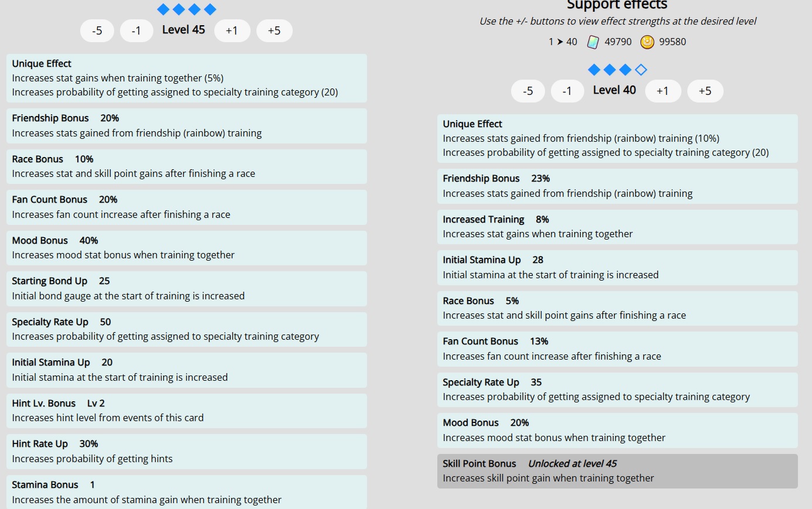812x509 pixels.
Task: Click the Level 45 label
Action: [x=184, y=30]
